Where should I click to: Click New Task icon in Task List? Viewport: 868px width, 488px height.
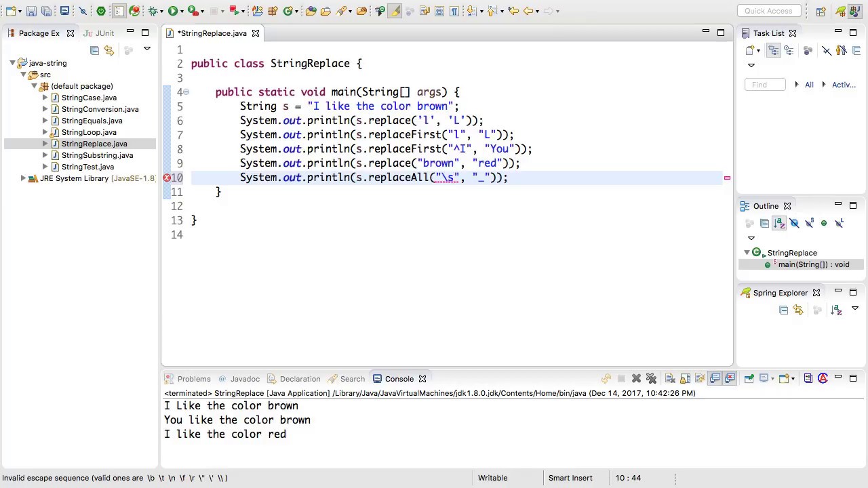point(751,50)
